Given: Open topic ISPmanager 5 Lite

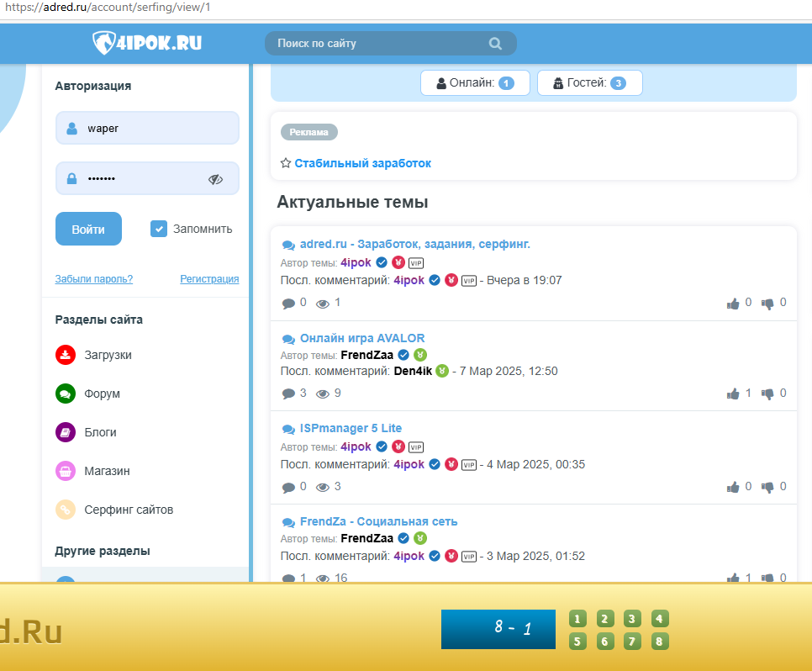Looking at the screenshot, I should 351,429.
